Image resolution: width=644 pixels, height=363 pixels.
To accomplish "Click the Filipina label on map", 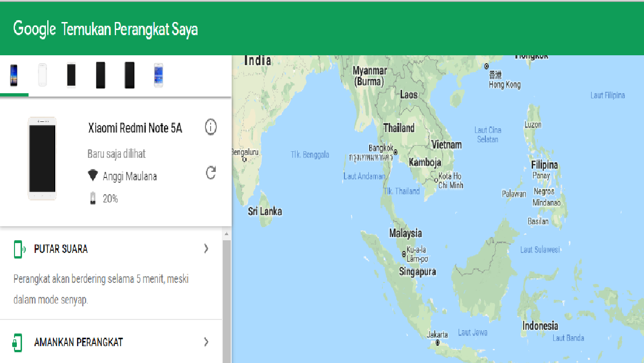I will [x=544, y=165].
